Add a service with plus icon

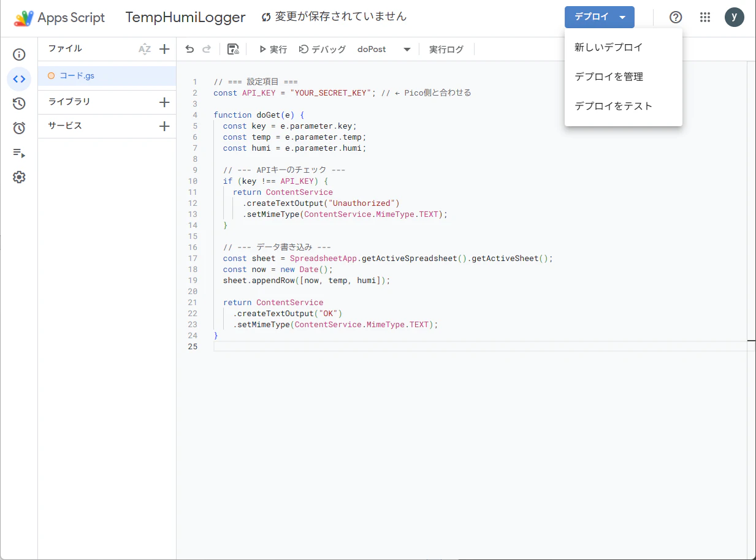tap(164, 126)
